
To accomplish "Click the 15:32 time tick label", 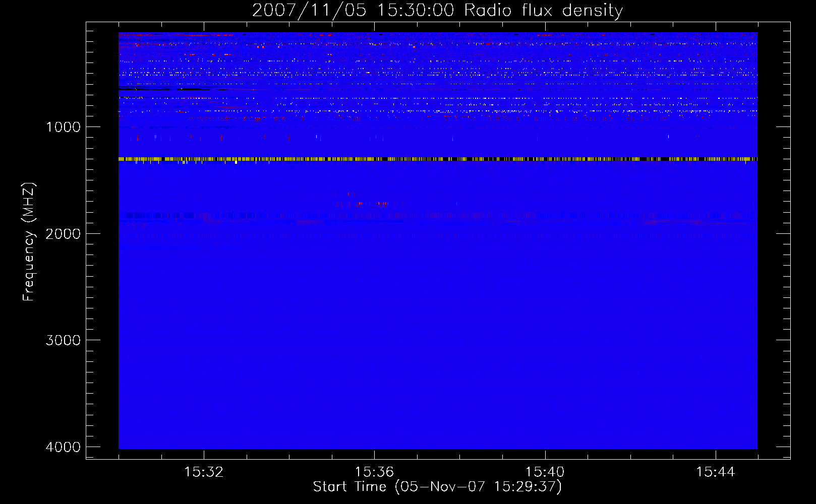I will 204,472.
